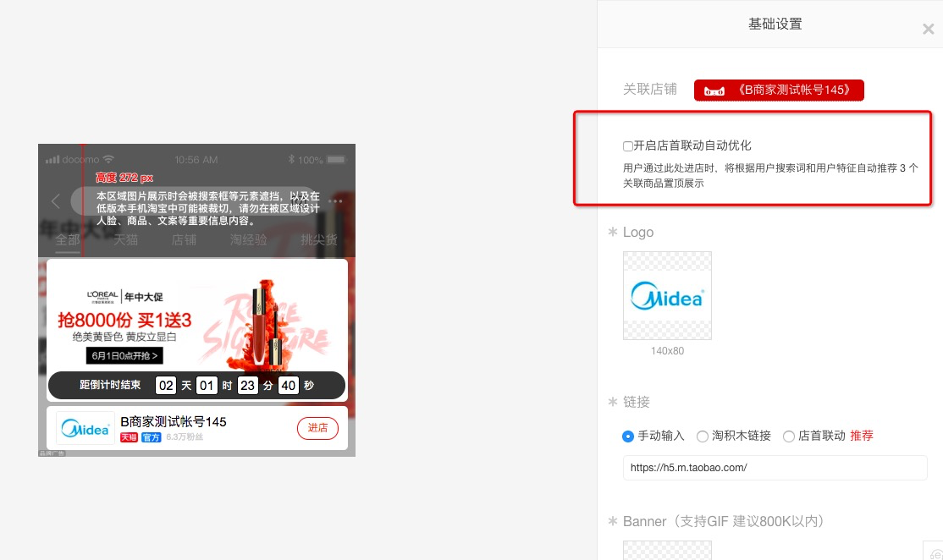Switch to the 全部 tab in the preview

(68, 239)
